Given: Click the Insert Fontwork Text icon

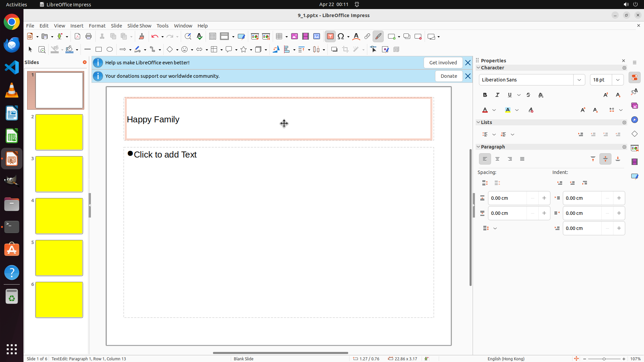Looking at the screenshot, I should 356,37.
